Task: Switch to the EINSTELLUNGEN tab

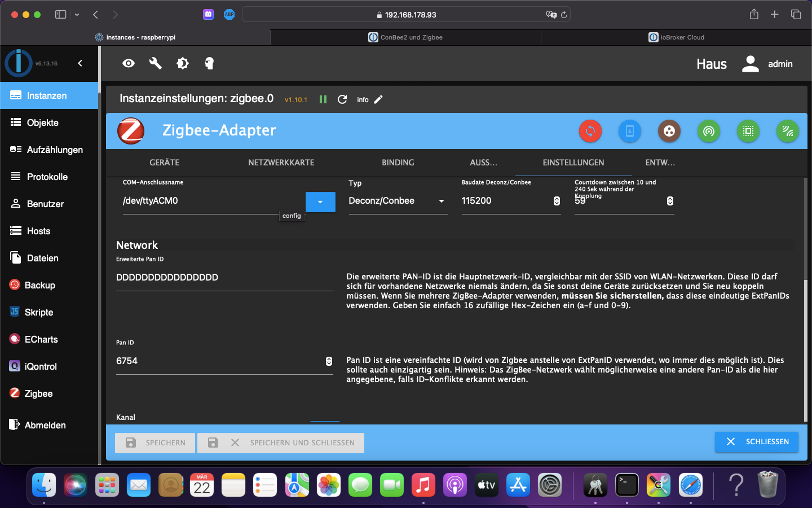Action: coord(573,163)
